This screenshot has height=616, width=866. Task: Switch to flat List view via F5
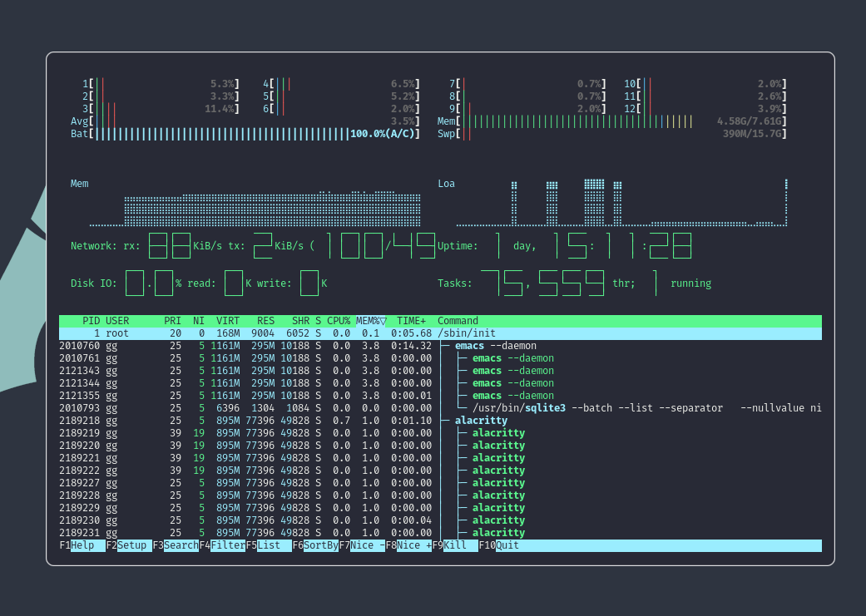(x=270, y=545)
